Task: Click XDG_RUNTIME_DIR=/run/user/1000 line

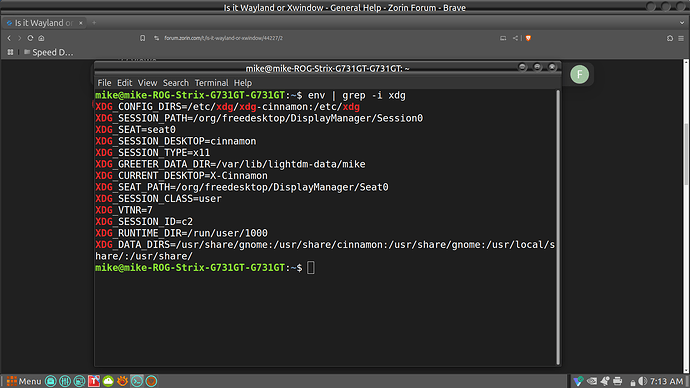Action: click(x=181, y=233)
